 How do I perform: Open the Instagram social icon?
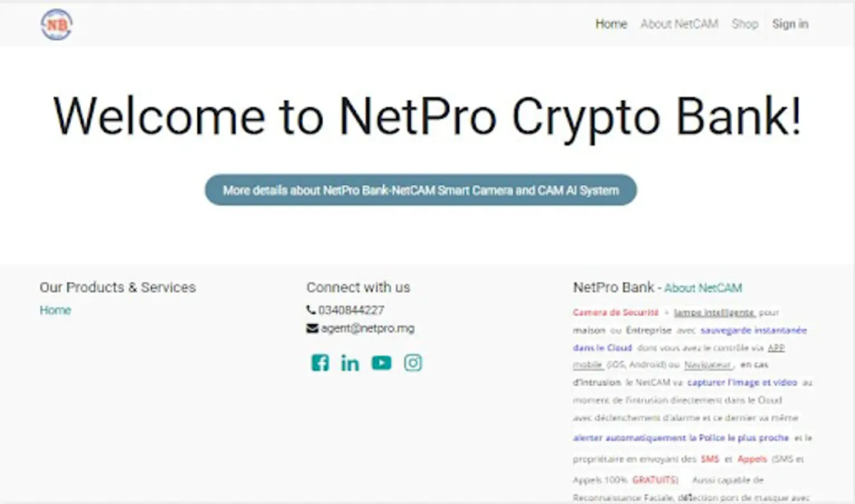click(x=413, y=363)
